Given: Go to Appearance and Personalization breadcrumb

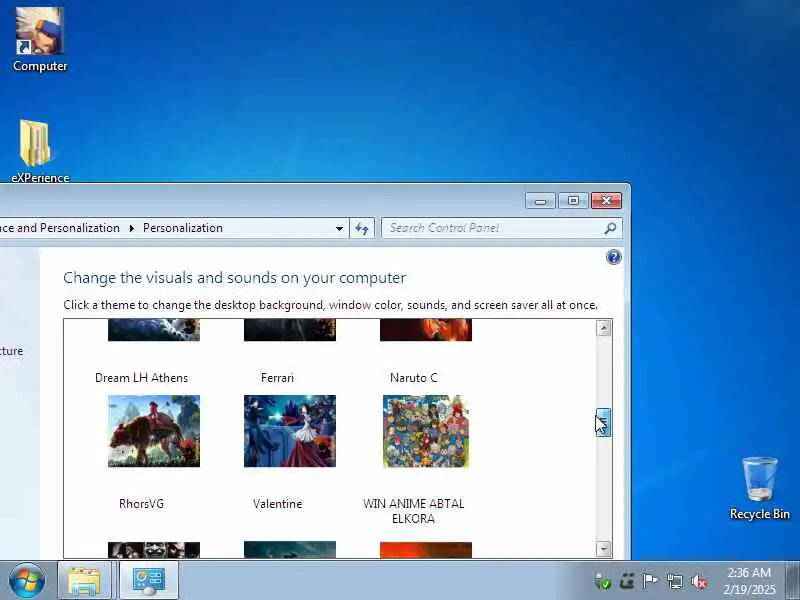Looking at the screenshot, I should [60, 228].
